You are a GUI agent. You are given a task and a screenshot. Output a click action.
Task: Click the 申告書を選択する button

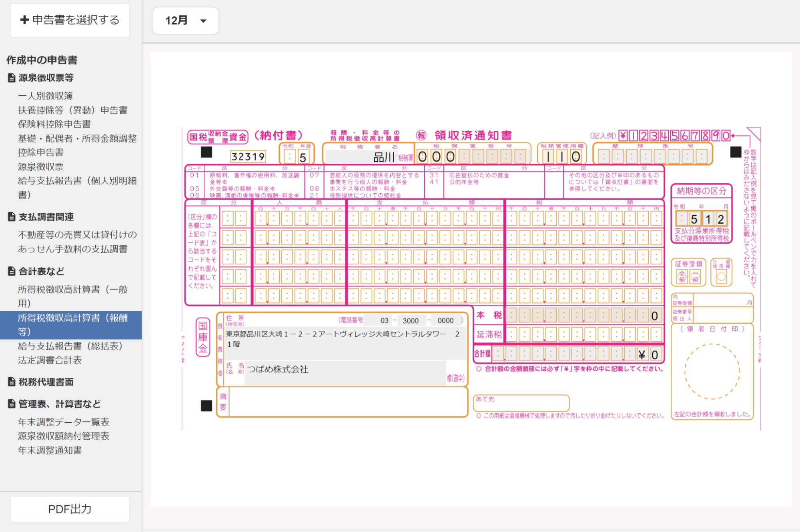click(70, 20)
